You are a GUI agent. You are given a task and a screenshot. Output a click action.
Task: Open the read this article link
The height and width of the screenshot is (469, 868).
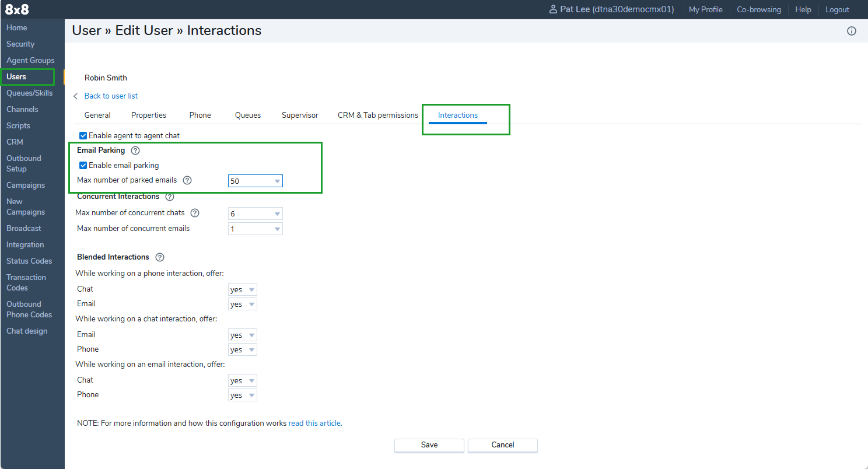(314, 423)
